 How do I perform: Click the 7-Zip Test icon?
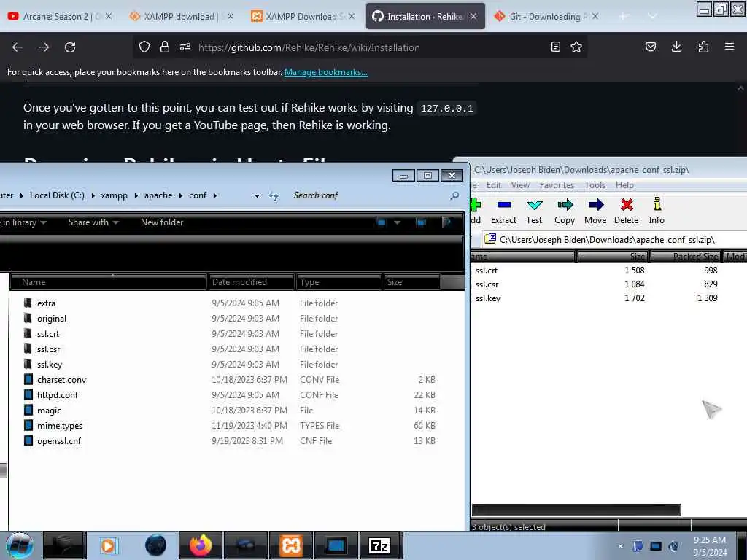click(x=534, y=205)
